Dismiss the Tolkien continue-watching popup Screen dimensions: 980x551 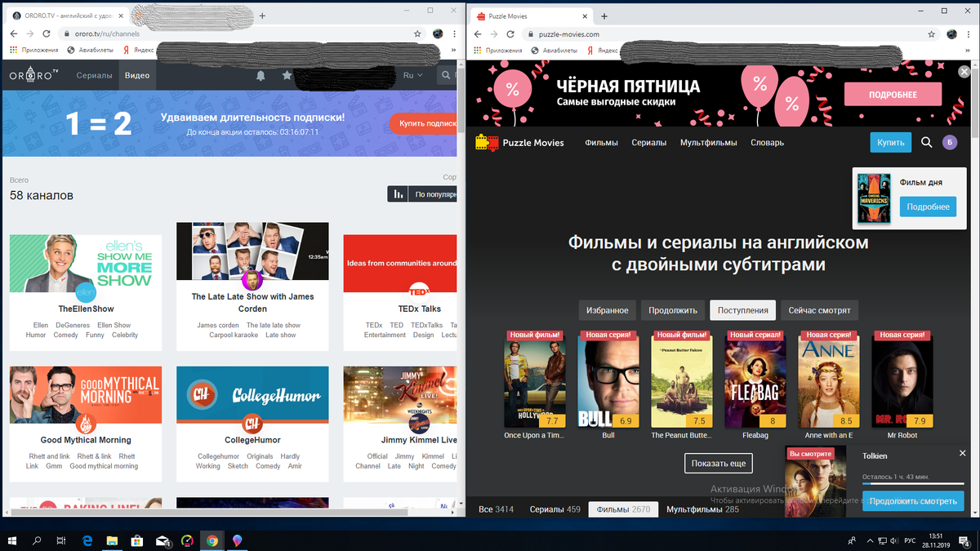coord(962,453)
